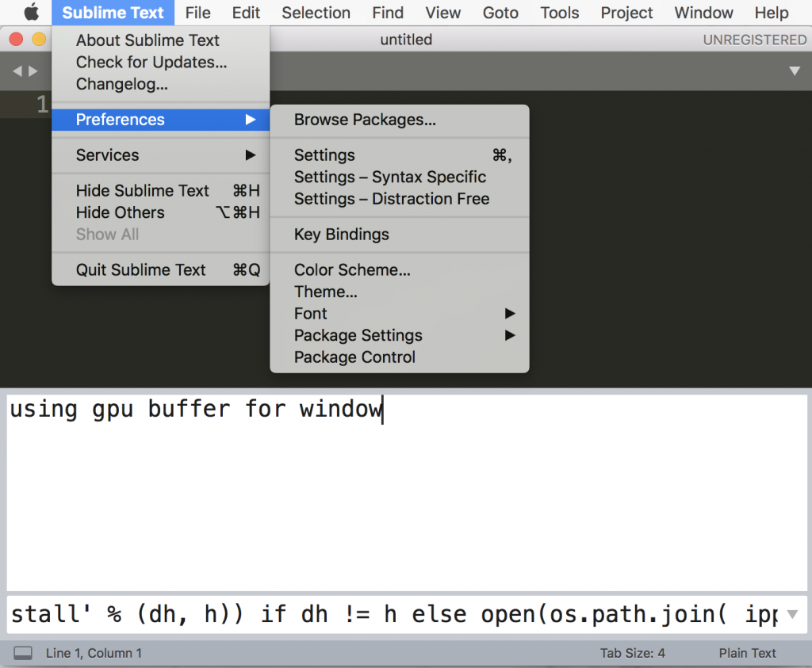812x668 pixels.
Task: Open the Goto menu
Action: pyautogui.click(x=500, y=13)
